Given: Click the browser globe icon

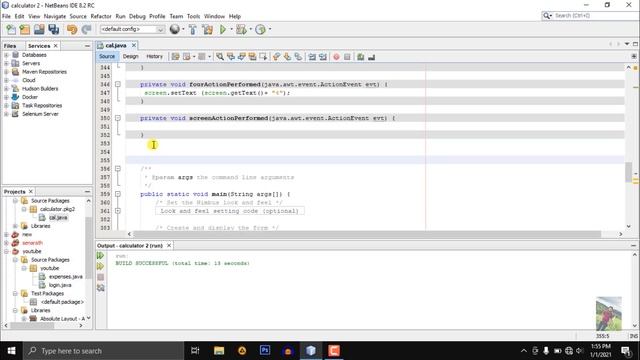Looking at the screenshot, I should (x=175, y=29).
